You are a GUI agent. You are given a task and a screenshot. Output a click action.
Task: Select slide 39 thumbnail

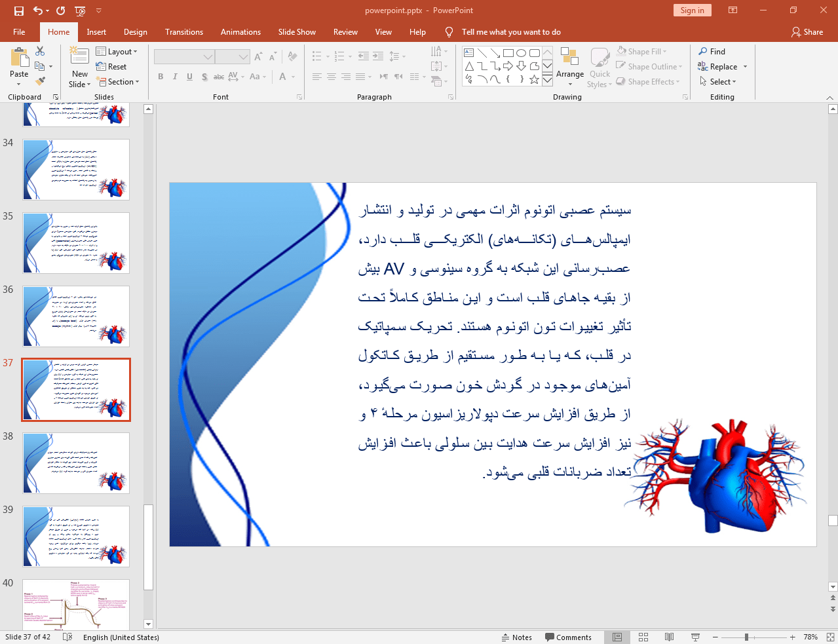(x=75, y=536)
